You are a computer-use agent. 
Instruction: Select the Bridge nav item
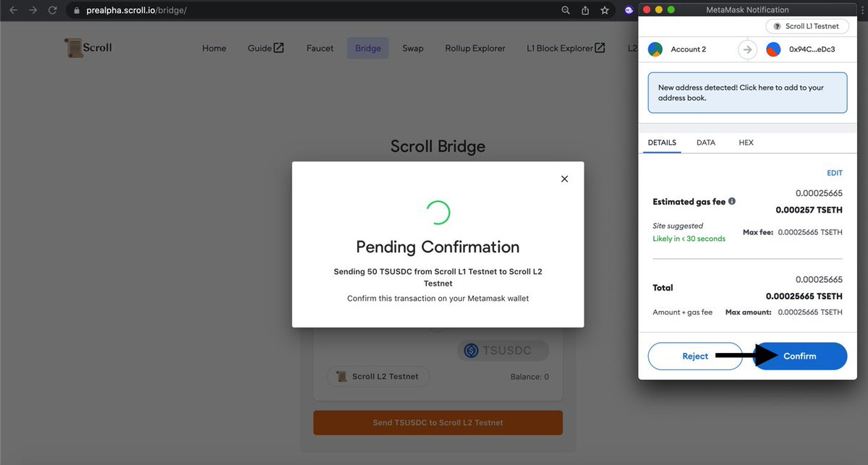click(368, 48)
